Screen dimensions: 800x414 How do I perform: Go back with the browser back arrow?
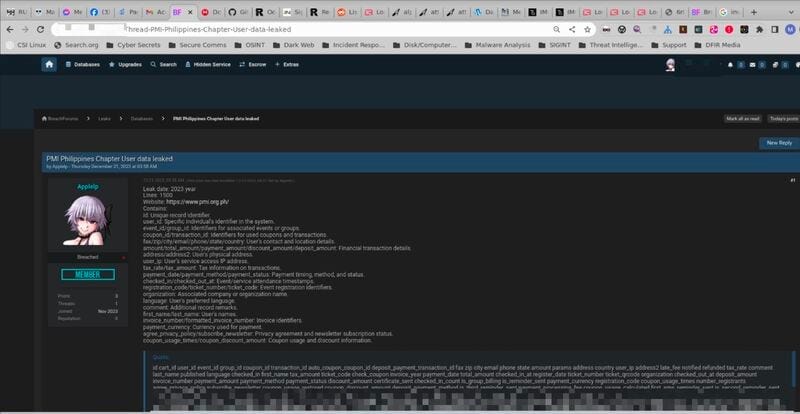pos(10,30)
